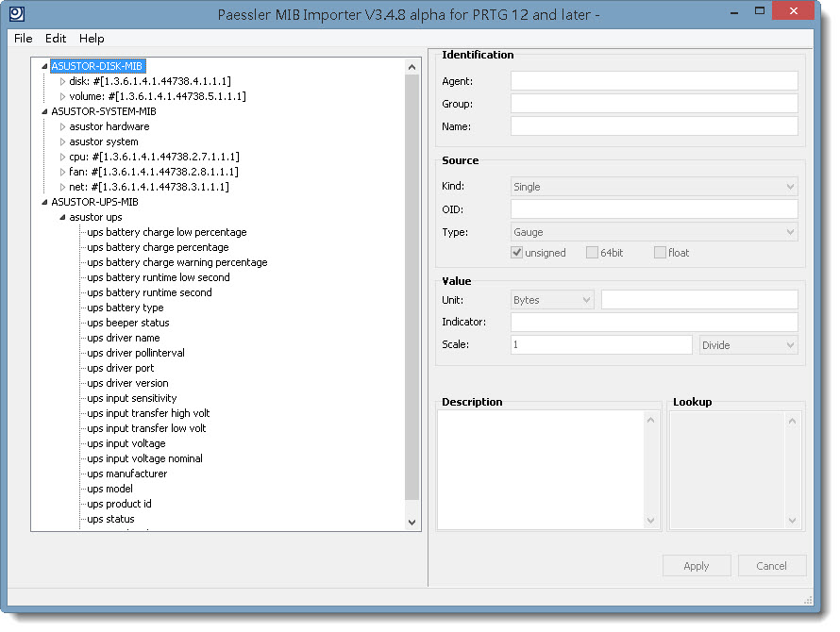Select 'ups battery runtime low second'
This screenshot has width=840, height=632.
[158, 277]
